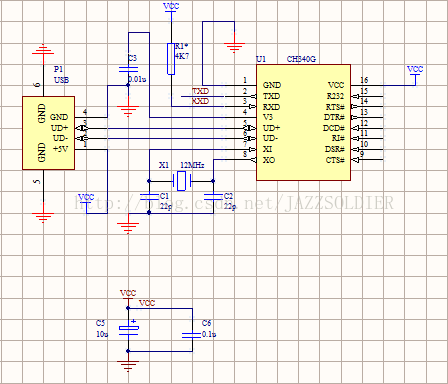448x384 pixels.
Task: Click the UD- pin name on USB connector
Action: click(60, 138)
